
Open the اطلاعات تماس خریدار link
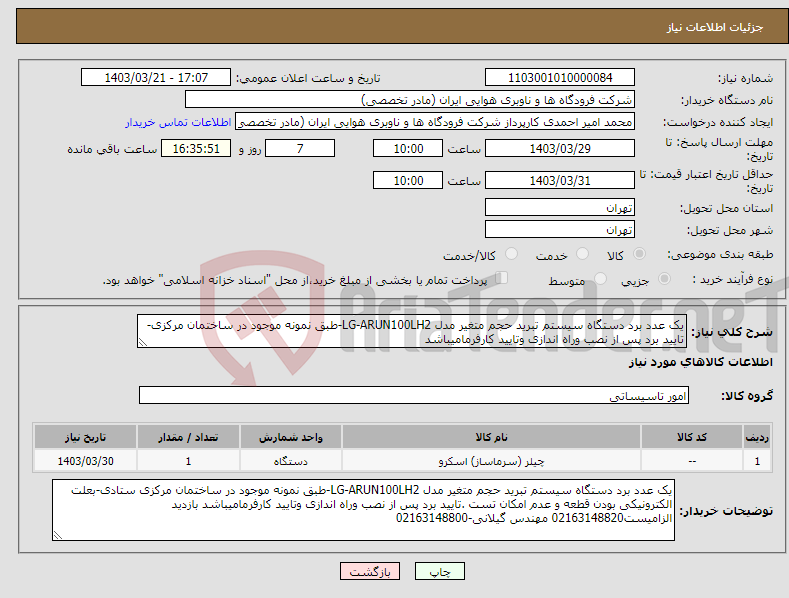pyautogui.click(x=178, y=122)
